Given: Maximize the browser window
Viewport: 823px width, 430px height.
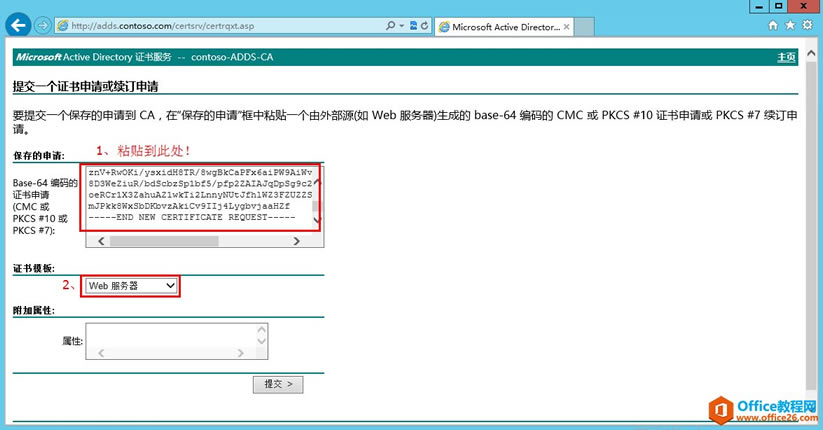Looking at the screenshot, I should [x=779, y=6].
